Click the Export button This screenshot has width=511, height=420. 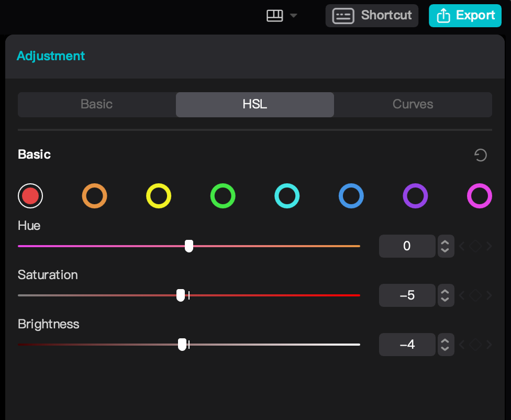point(465,16)
